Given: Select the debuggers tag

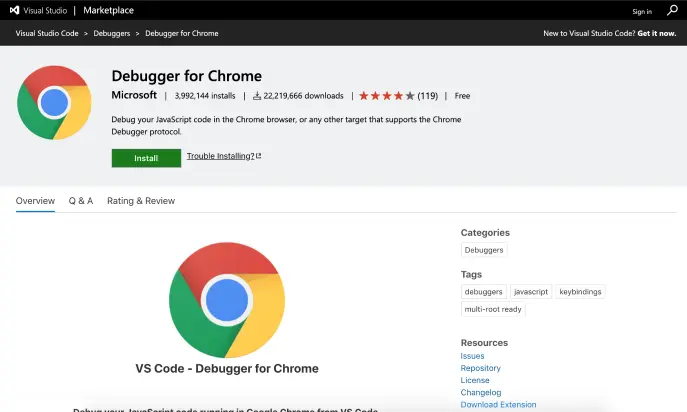Looking at the screenshot, I should point(484,291).
